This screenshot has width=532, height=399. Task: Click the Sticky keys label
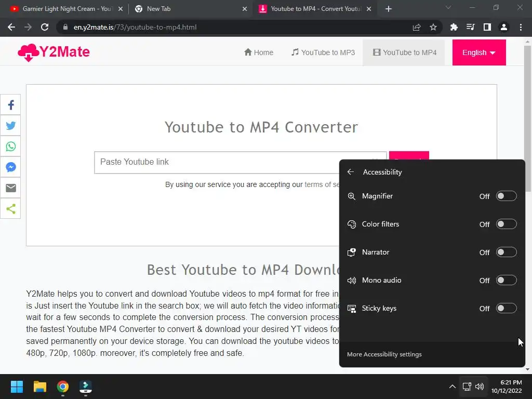pyautogui.click(x=379, y=309)
